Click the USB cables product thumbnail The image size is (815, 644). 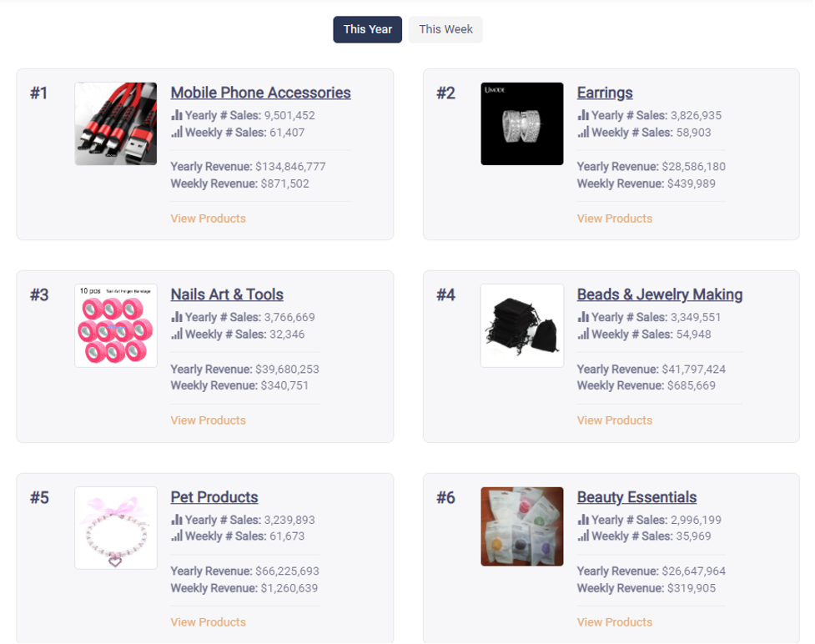pyautogui.click(x=116, y=123)
